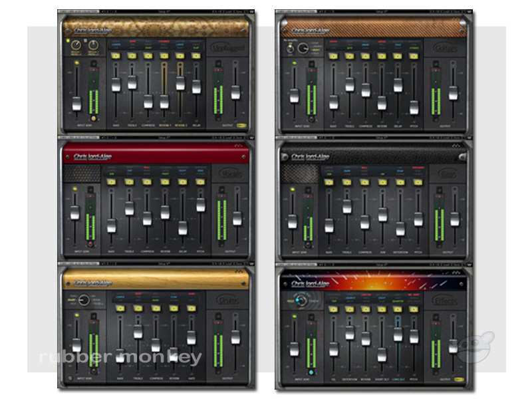Click the Distortion mode button in Bass plugin
Screen dimensions: 532x399
(400, 182)
